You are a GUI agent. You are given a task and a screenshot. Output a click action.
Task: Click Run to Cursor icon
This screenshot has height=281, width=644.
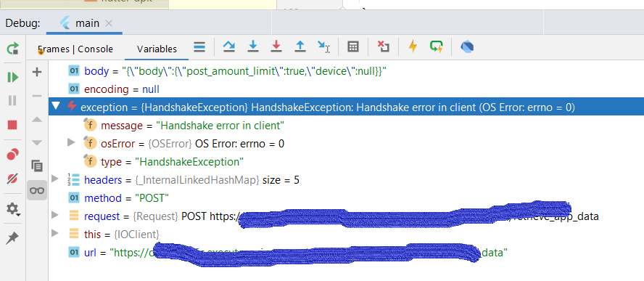(323, 46)
